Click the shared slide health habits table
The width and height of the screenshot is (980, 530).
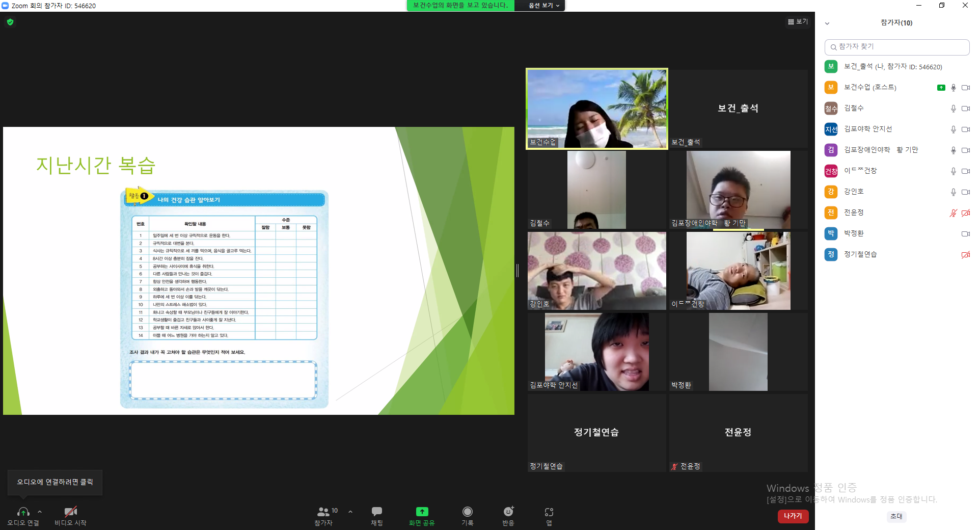coord(225,278)
